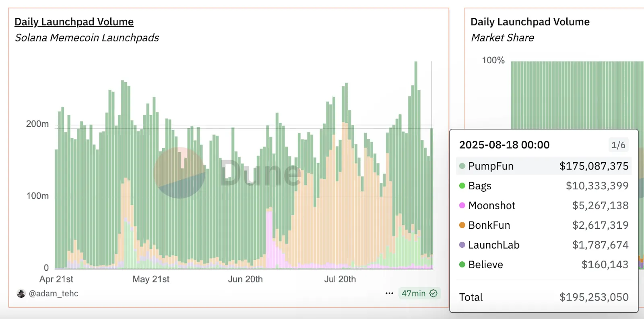Select the PumpFun highlighted tooltip row

[x=543, y=166]
